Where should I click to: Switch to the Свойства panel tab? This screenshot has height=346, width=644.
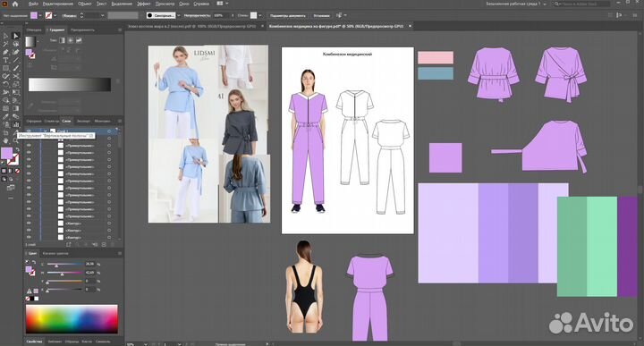[34, 342]
